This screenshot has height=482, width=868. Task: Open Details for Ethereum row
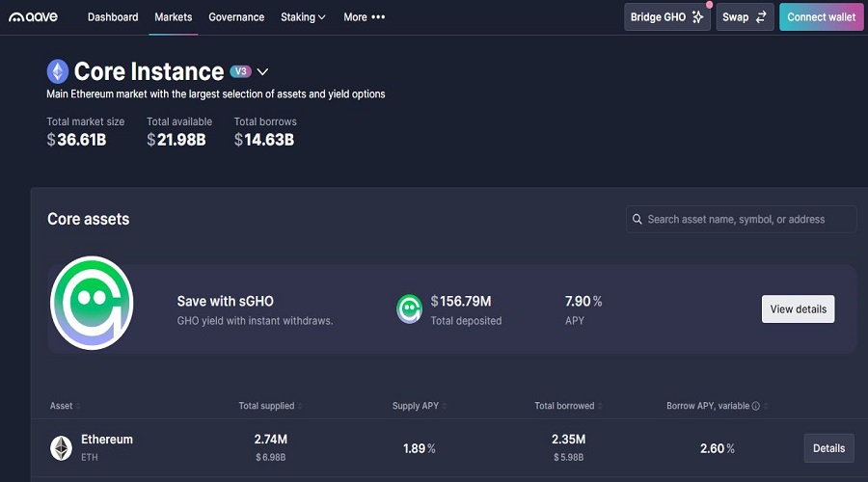828,448
